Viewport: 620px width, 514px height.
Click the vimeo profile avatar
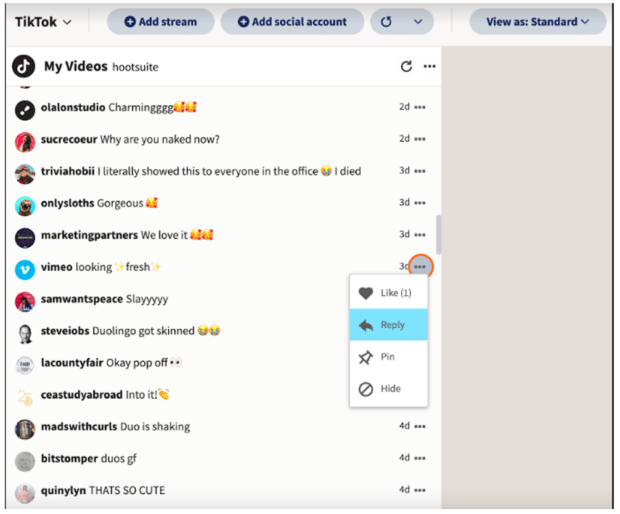click(25, 268)
